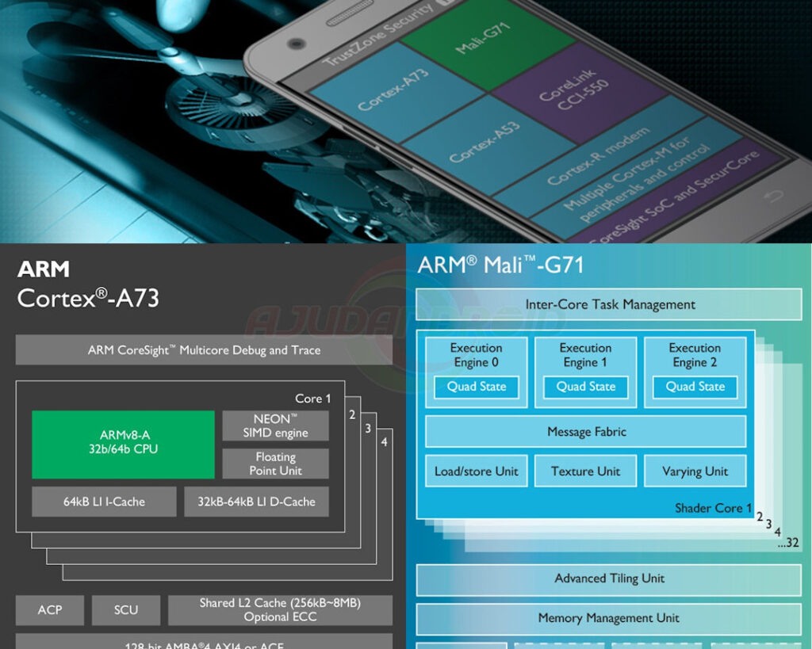Click the Advanced Tiling Unit bar

pyautogui.click(x=609, y=578)
